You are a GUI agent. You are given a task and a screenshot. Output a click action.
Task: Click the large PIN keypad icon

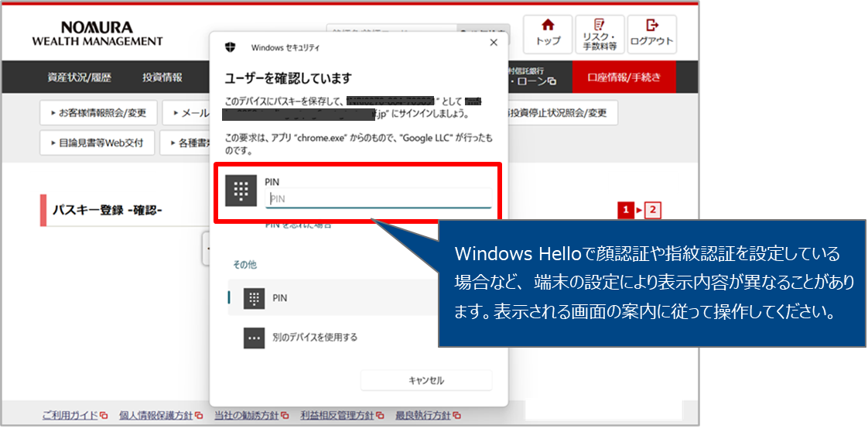241,190
